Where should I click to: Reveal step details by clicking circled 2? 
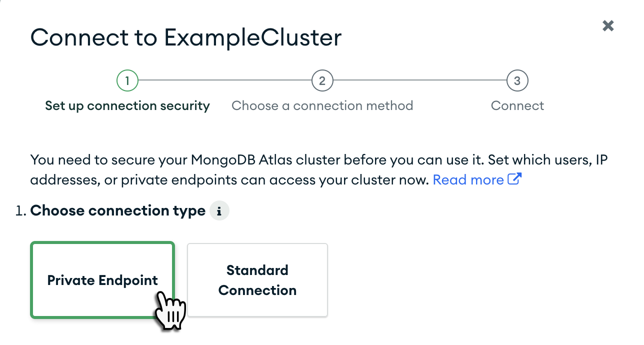(322, 80)
